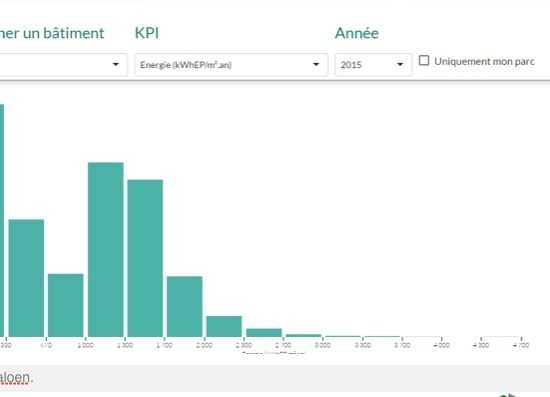The image size is (550, 397).
Task: Click the small bar between 2 300 and 2 700
Action: 264,332
